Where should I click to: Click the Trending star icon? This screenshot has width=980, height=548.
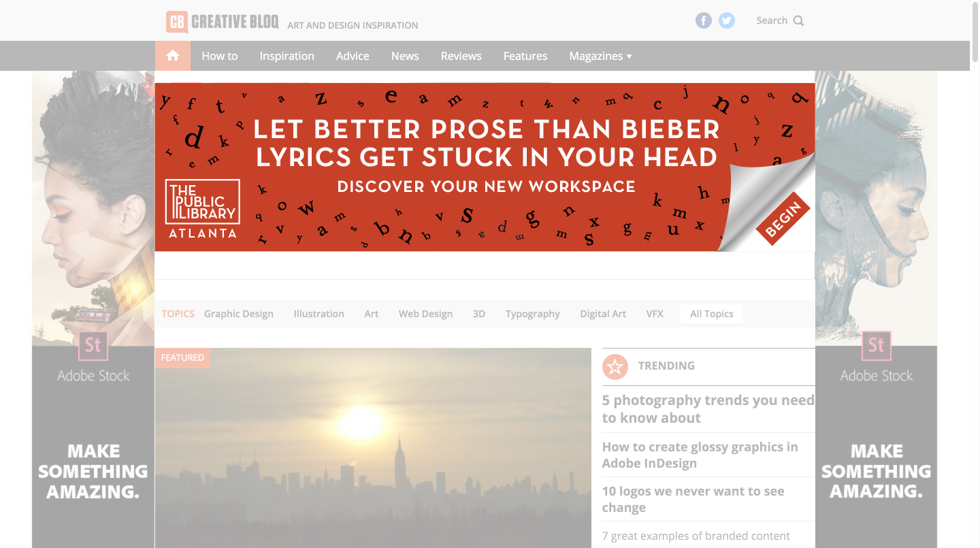pyautogui.click(x=615, y=367)
